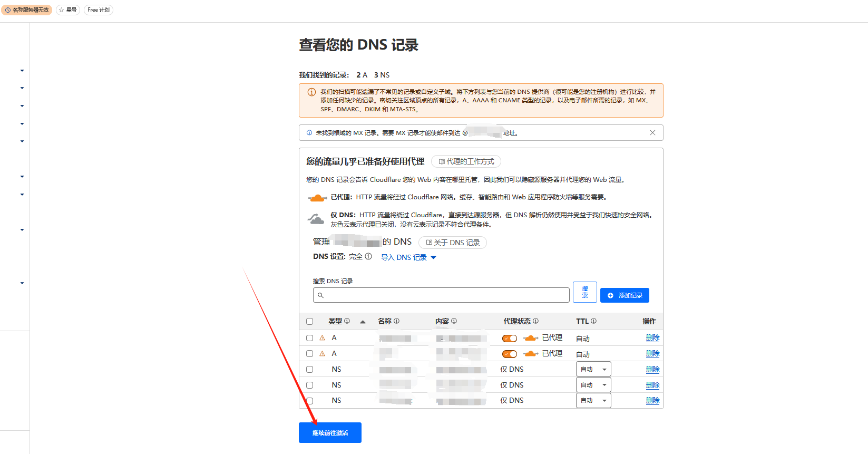
Task: Click the info icon next to 代理状态 header
Action: 535,321
